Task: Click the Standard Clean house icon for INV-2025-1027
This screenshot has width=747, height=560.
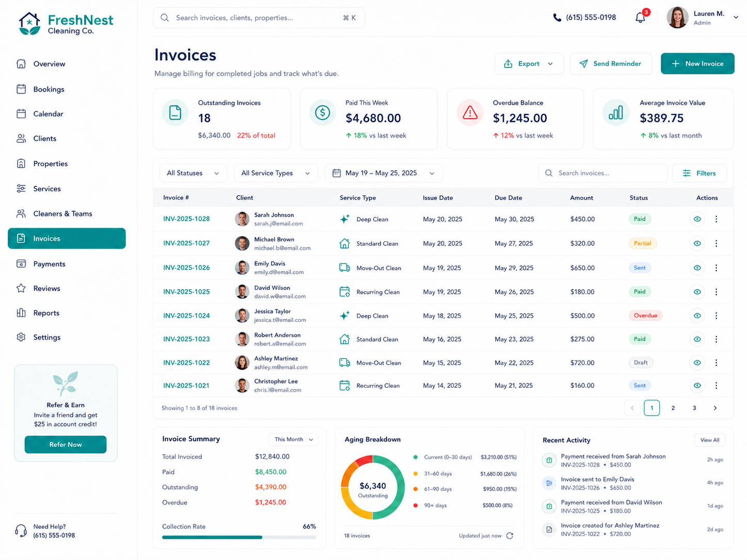Action: [x=345, y=243]
